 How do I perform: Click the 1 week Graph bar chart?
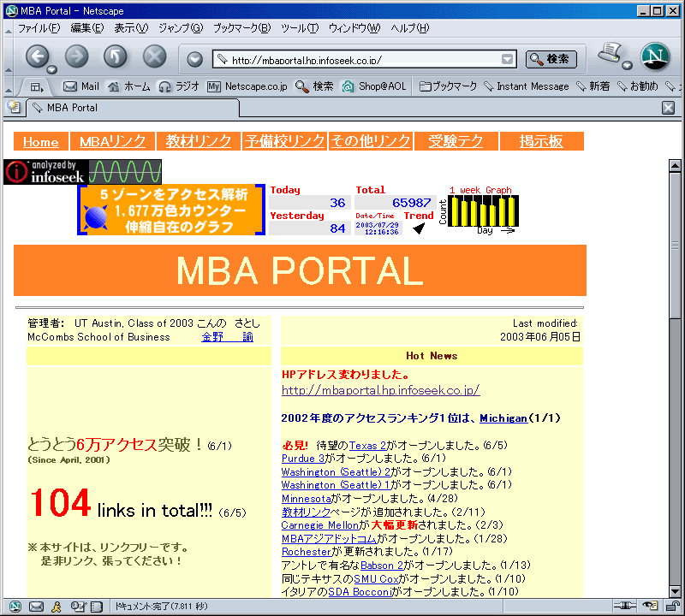483,210
